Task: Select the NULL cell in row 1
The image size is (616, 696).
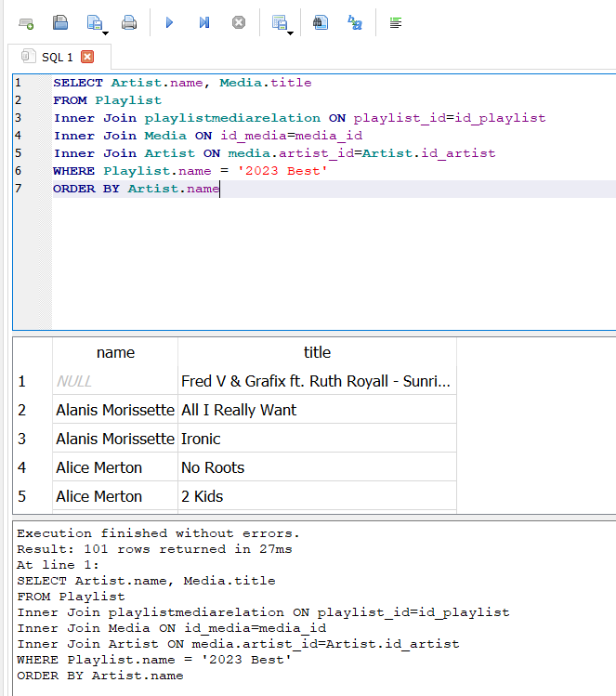Action: point(74,381)
